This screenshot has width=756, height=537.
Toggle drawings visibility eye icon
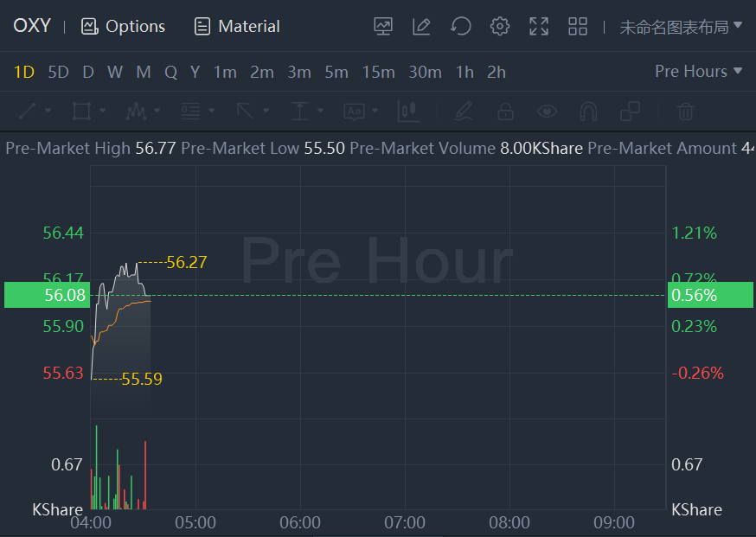(x=547, y=111)
